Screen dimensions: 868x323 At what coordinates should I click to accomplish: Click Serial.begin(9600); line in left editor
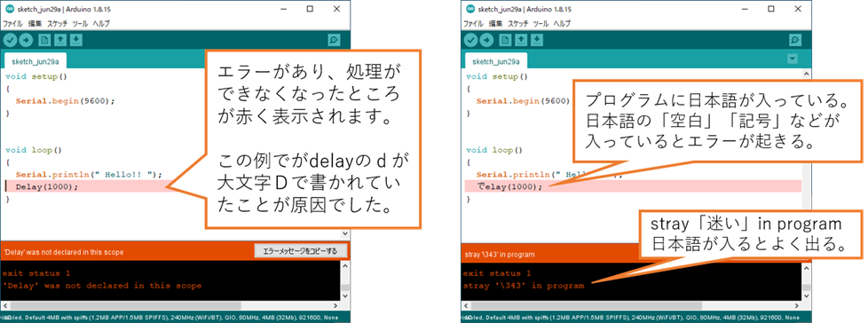pos(66,101)
